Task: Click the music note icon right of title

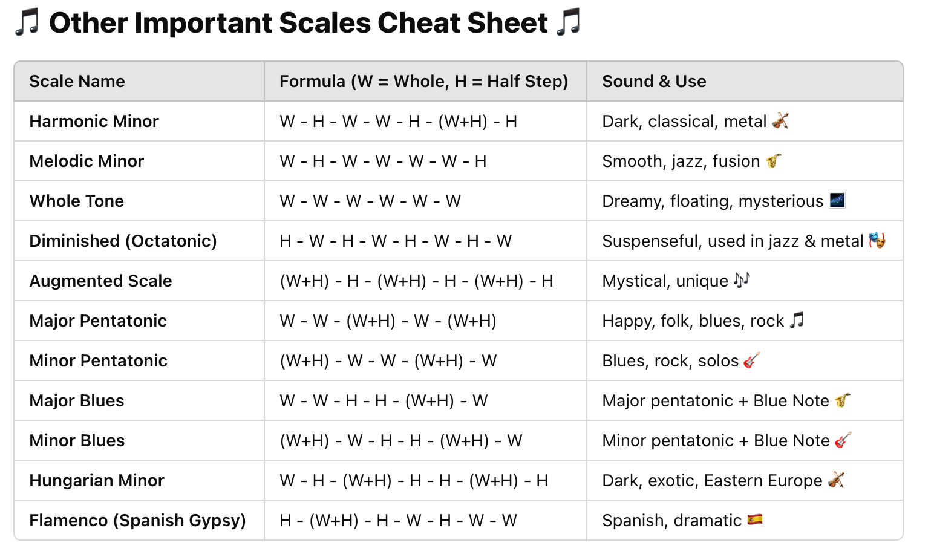Action: point(568,22)
